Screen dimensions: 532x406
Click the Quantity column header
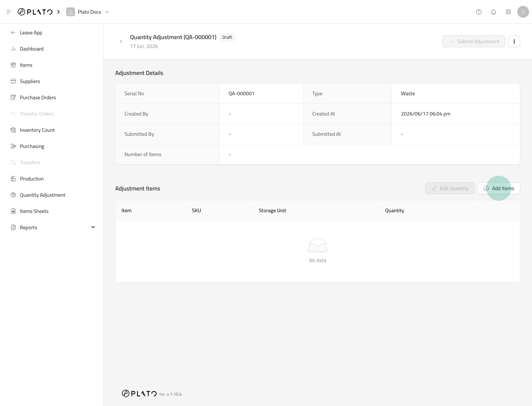coord(395,210)
